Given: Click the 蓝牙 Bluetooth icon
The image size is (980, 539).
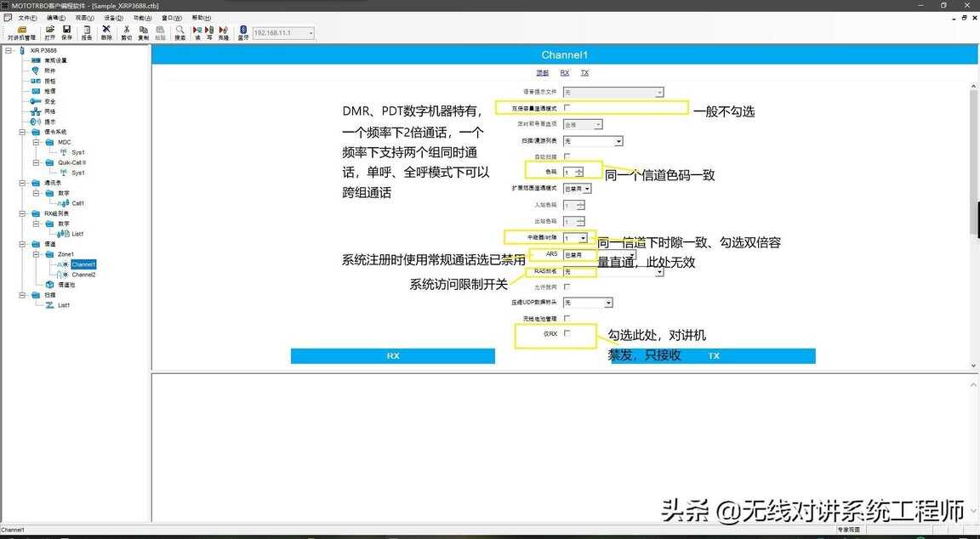Looking at the screenshot, I should [242, 32].
